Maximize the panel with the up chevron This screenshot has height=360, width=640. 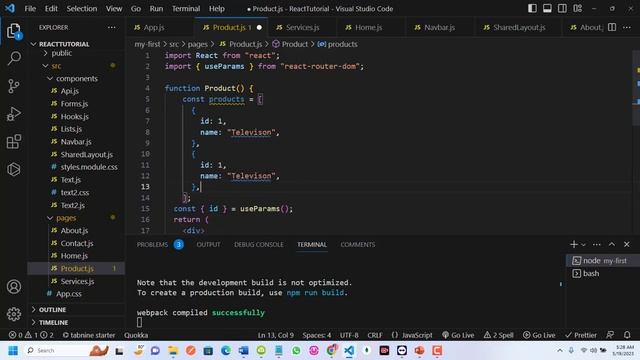(611, 244)
